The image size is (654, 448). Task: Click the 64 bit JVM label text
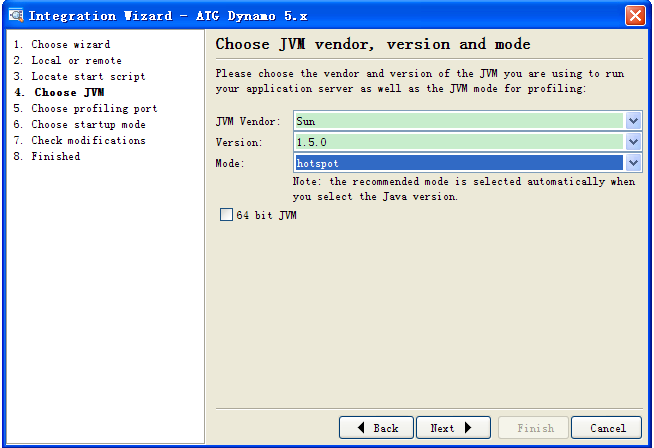tap(267, 215)
